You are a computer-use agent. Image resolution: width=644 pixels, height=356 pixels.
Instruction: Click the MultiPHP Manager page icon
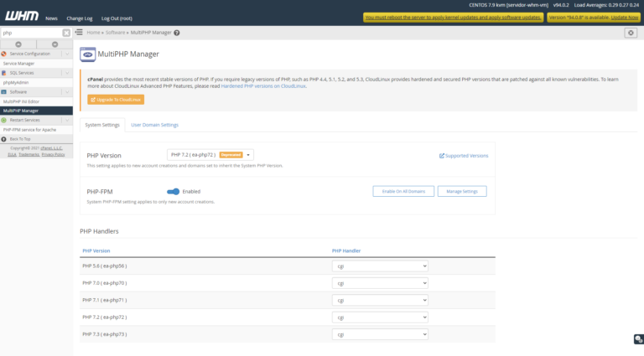click(87, 54)
